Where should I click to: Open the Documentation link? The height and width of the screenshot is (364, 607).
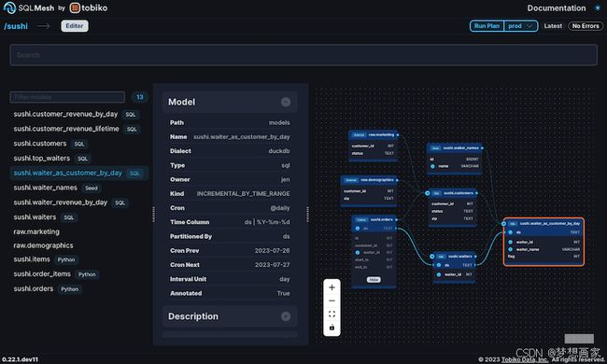coord(556,8)
